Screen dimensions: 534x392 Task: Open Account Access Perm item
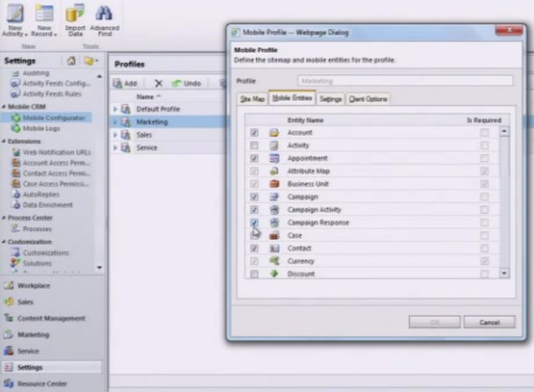pos(51,163)
